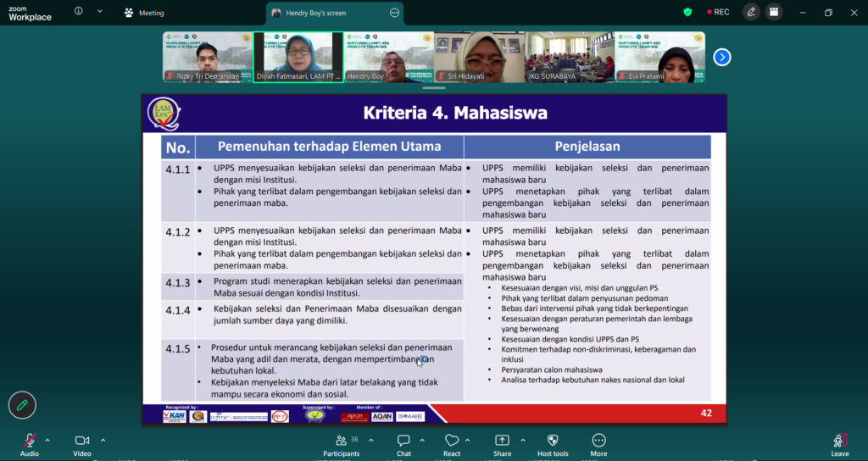Open the meeting info icon
The width and height of the screenshot is (868, 461).
79,11
